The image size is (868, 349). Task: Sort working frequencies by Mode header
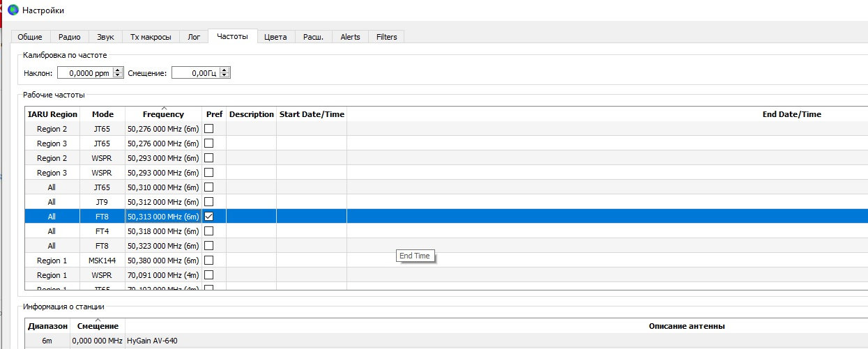(x=102, y=114)
